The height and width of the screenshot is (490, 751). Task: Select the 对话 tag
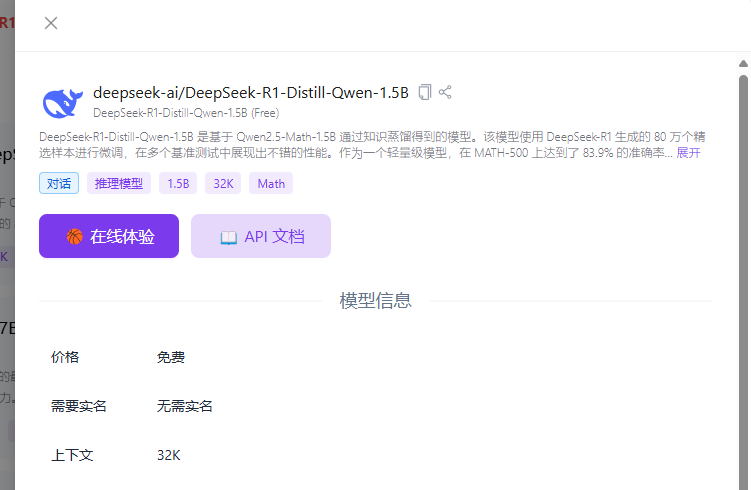coord(59,183)
